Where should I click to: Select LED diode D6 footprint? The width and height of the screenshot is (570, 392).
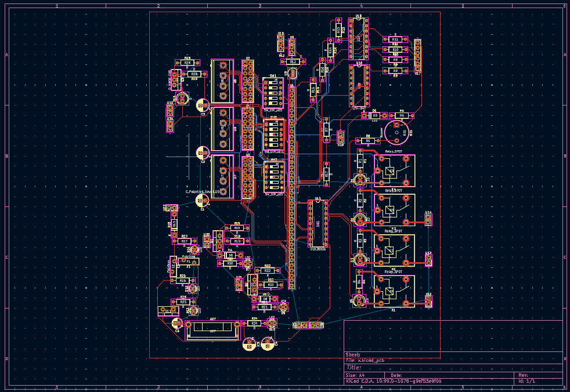pyautogui.click(x=374, y=115)
